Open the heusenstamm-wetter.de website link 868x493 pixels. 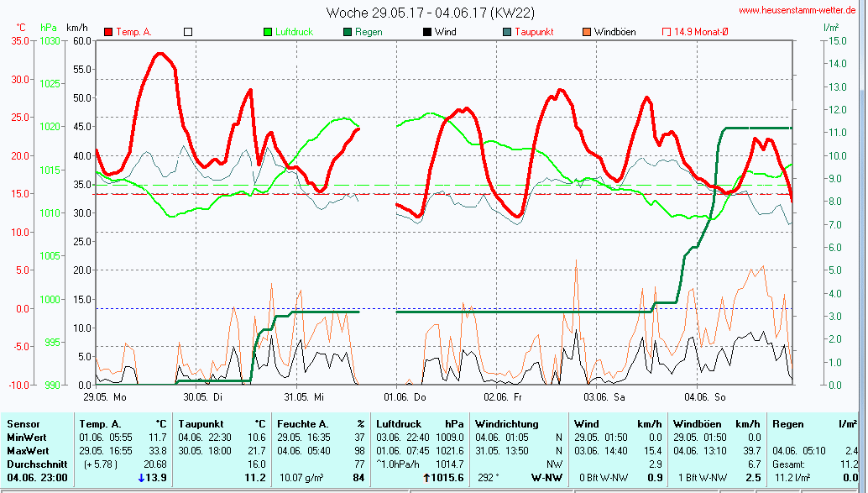(x=798, y=10)
